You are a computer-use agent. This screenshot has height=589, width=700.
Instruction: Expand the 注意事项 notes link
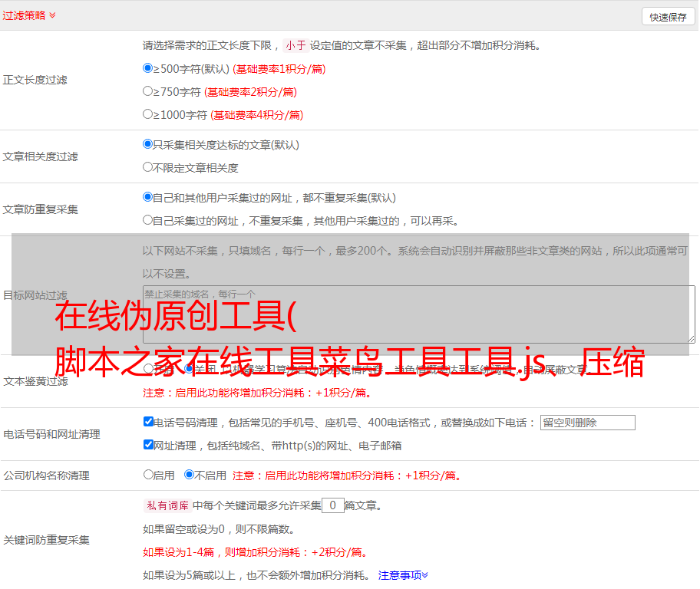pos(403,575)
